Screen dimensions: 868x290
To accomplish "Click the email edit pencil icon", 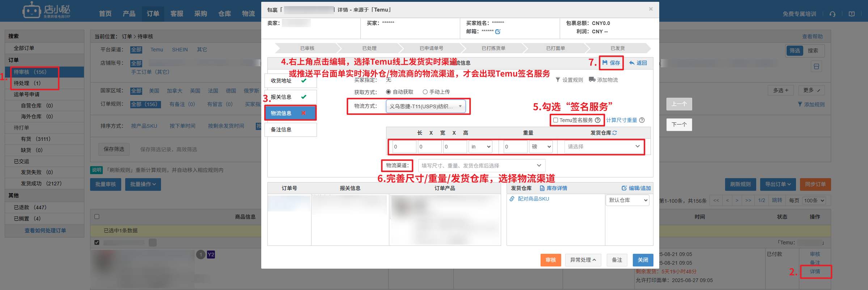I will click(x=498, y=31).
